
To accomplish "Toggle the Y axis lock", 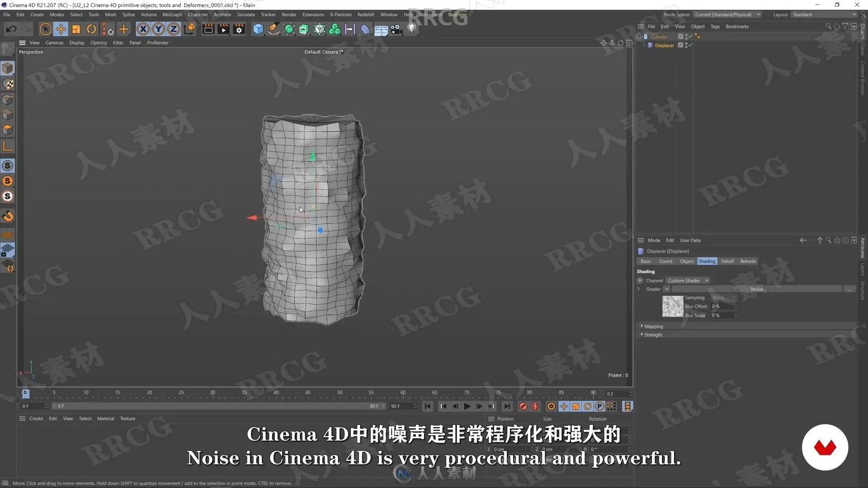I will click(x=158, y=29).
